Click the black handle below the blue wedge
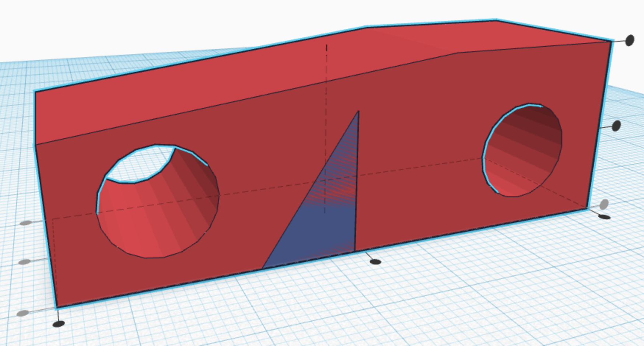The height and width of the screenshot is (346, 644). pos(375,262)
